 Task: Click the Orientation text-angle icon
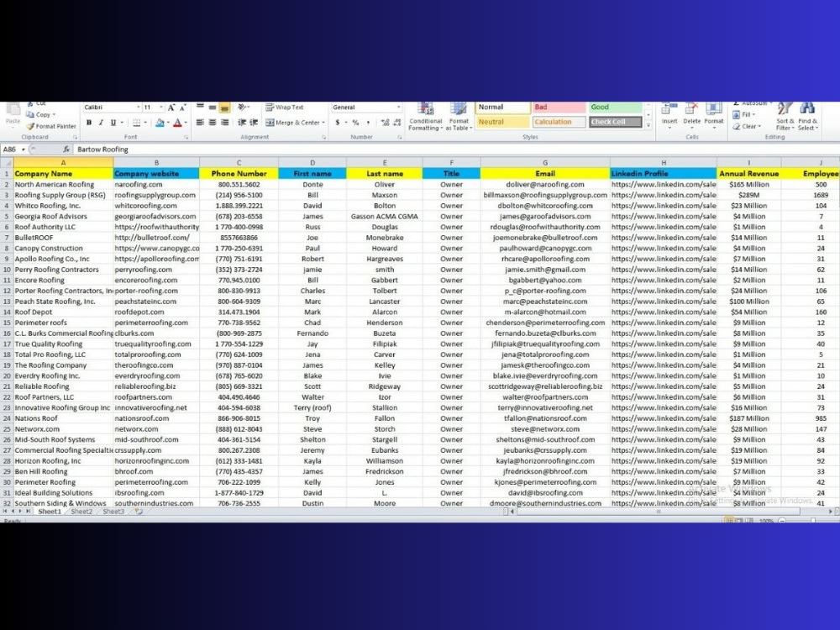pos(242,108)
